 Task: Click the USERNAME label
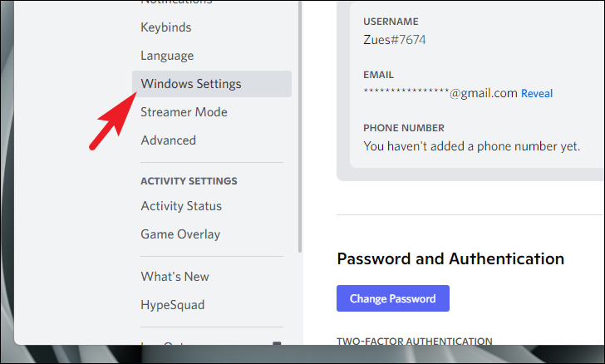click(x=391, y=22)
